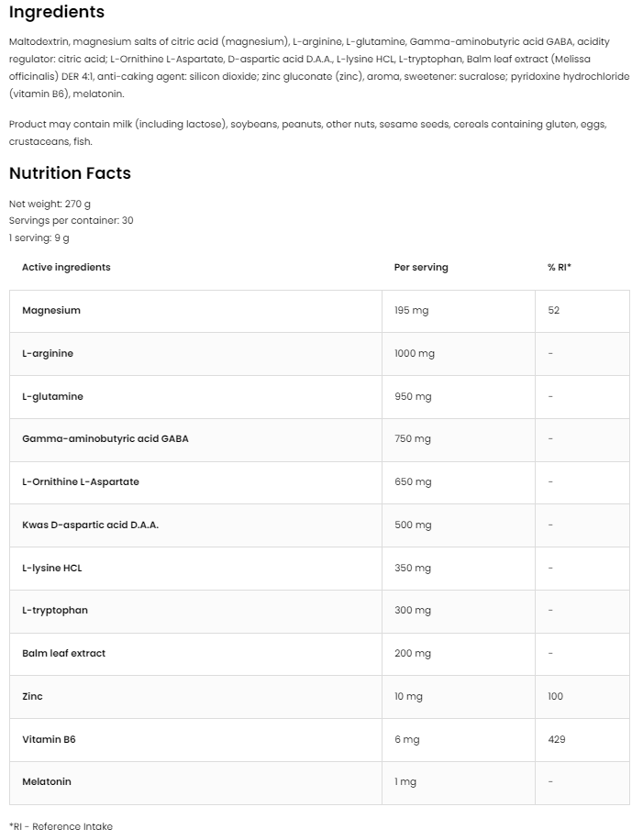Click the Ingredients heading

pyautogui.click(x=57, y=13)
